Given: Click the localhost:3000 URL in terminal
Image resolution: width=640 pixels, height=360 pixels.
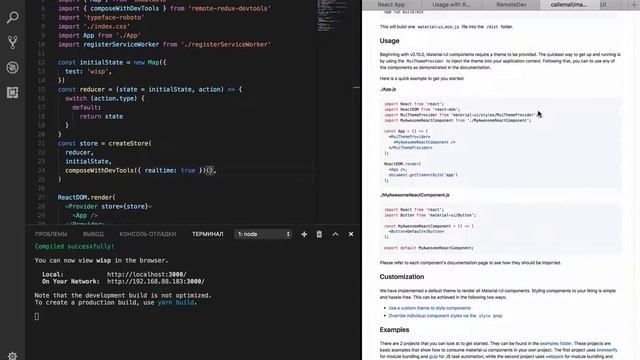Looking at the screenshot, I should (x=147, y=275).
